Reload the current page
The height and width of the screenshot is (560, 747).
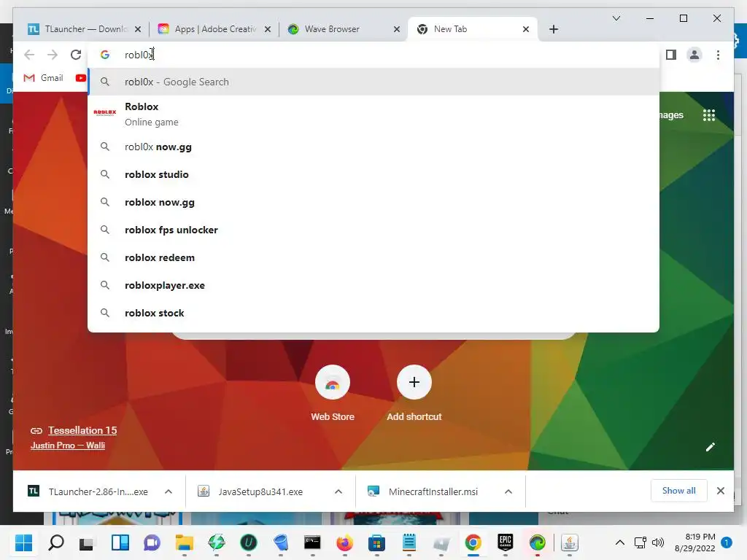tap(76, 55)
